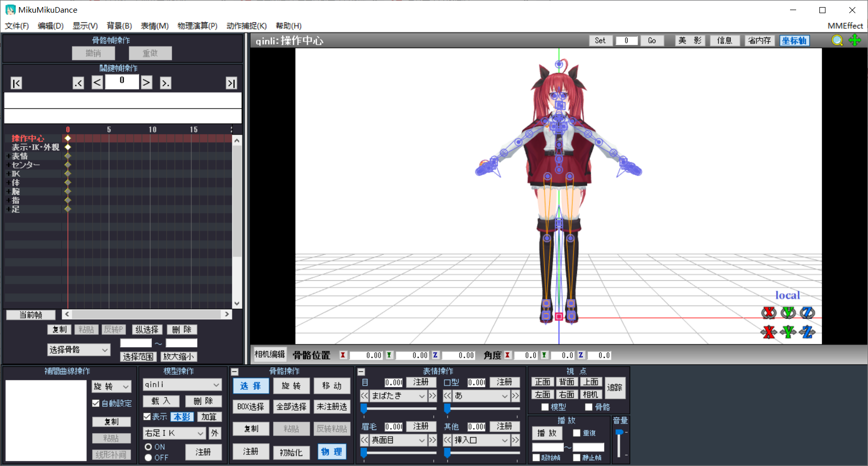Screen dimensions: 868x466
Task: Next brow morph arrow beside 真面目
Action: [x=432, y=440]
